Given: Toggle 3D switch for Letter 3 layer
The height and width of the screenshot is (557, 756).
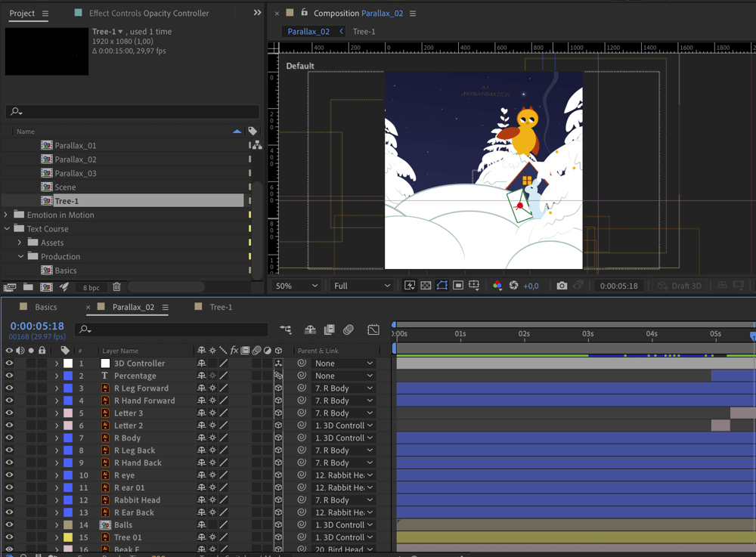Looking at the screenshot, I should point(278,413).
